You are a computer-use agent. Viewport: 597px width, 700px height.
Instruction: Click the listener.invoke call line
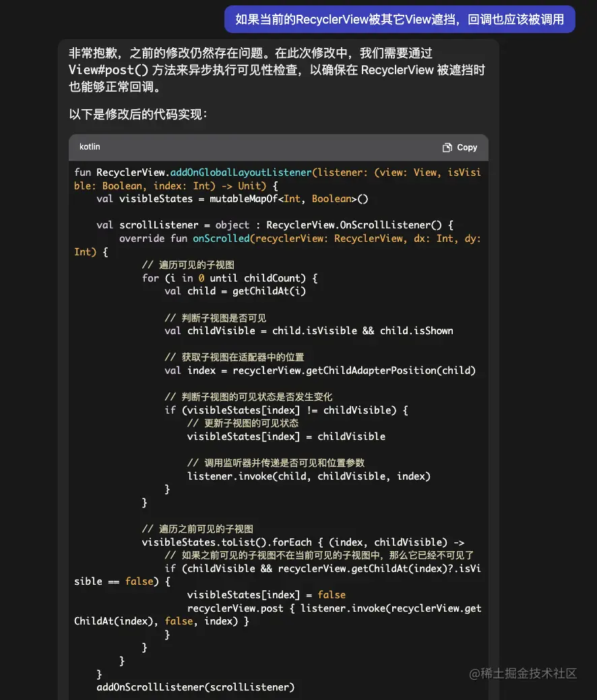click(296, 476)
